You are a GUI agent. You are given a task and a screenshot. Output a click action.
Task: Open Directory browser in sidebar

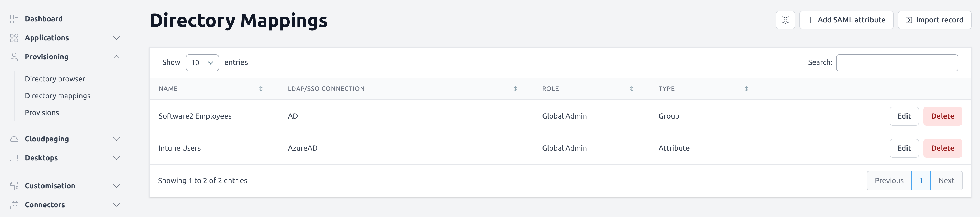pyautogui.click(x=55, y=79)
